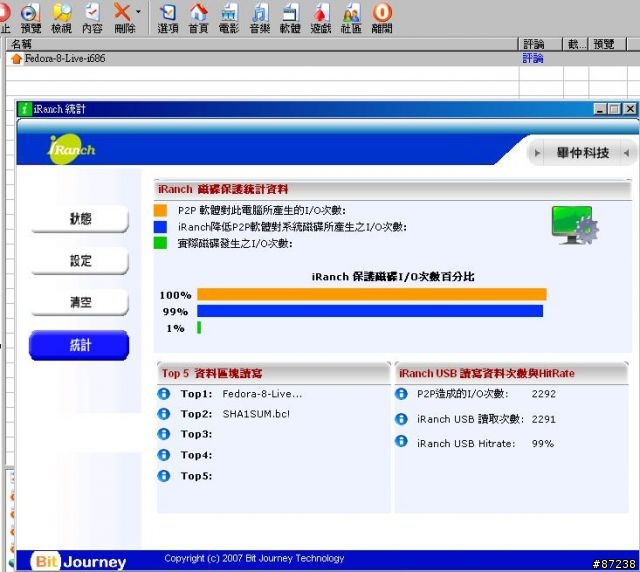Viewport: 640px width, 572px height.
Task: Click the iRanch logo in the banner
Action: pos(71,149)
